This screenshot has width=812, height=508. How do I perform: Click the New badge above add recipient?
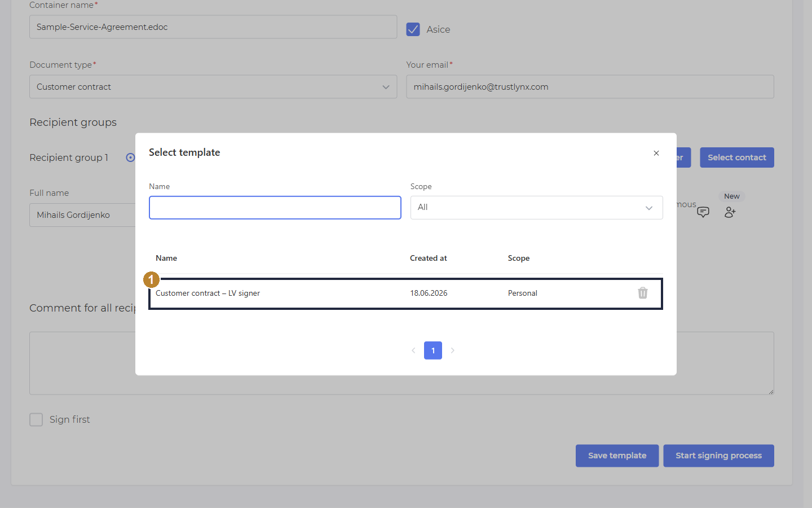click(732, 196)
